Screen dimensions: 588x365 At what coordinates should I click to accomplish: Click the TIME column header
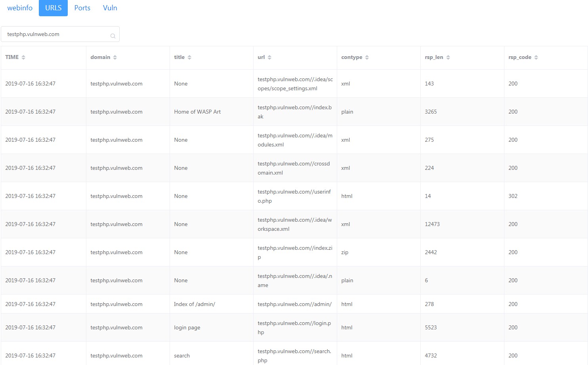click(x=44, y=57)
